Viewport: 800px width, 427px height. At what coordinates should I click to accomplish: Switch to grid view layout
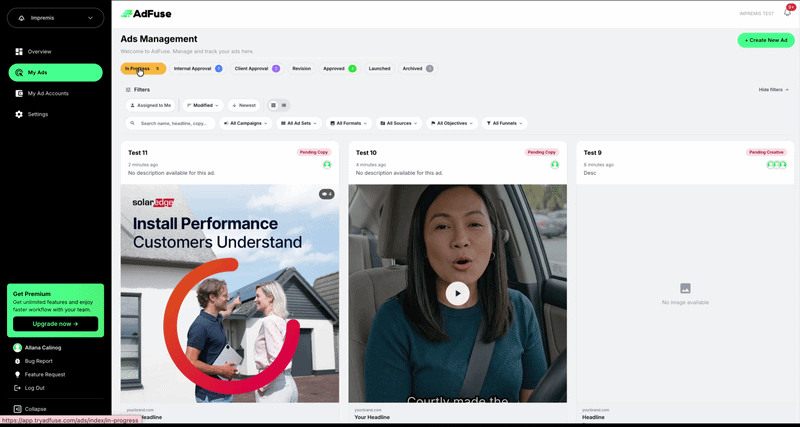pyautogui.click(x=273, y=105)
